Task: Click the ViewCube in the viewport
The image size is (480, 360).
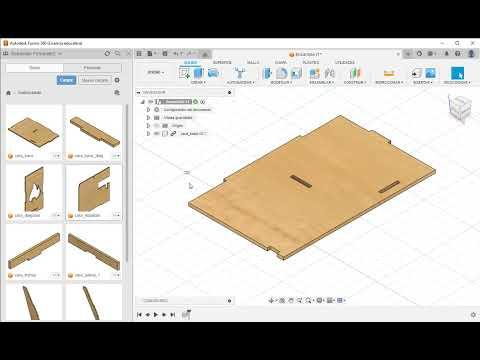Action: [461, 107]
